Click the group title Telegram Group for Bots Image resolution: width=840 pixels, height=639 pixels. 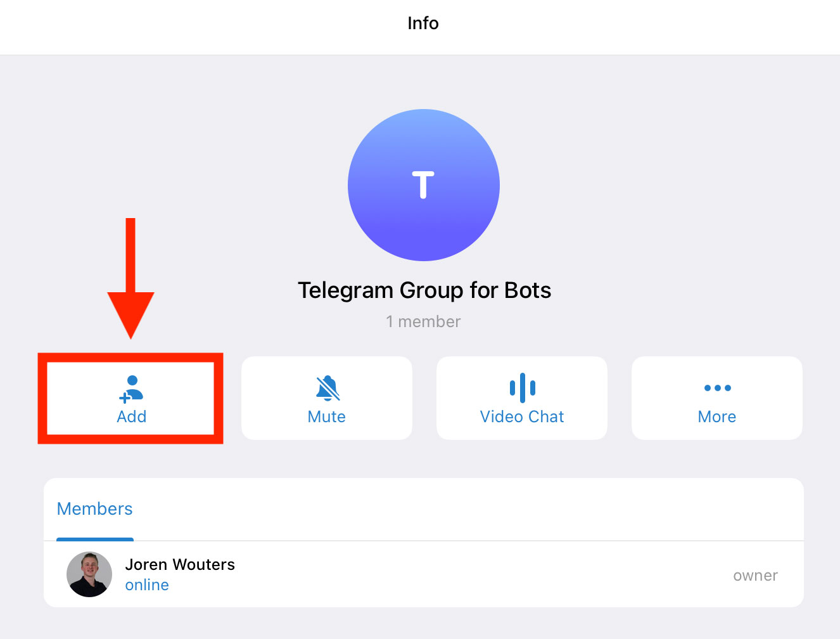424,290
